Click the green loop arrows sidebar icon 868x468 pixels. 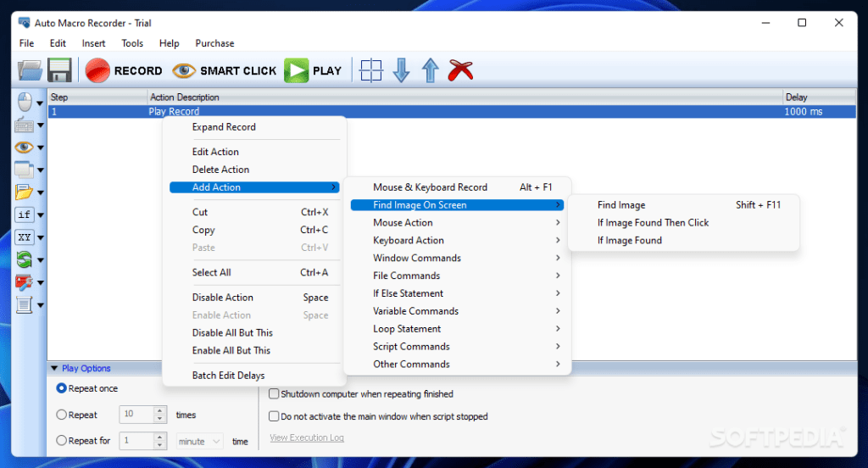click(x=24, y=259)
